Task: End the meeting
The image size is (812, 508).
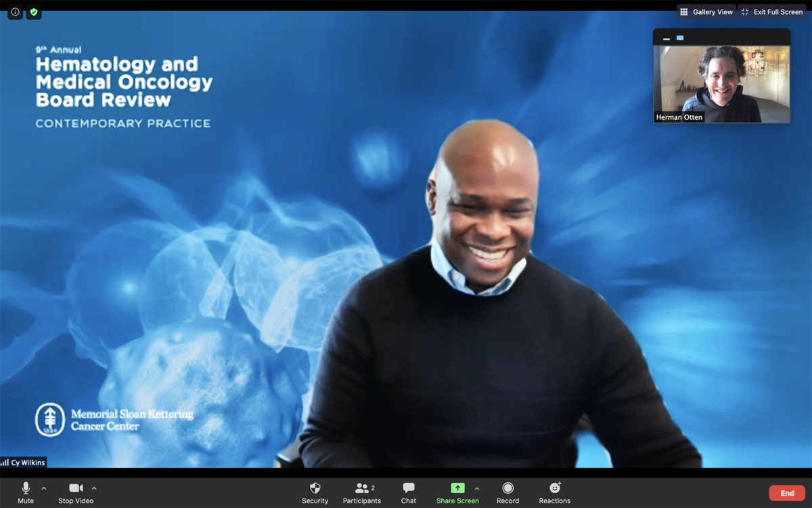Action: (787, 493)
